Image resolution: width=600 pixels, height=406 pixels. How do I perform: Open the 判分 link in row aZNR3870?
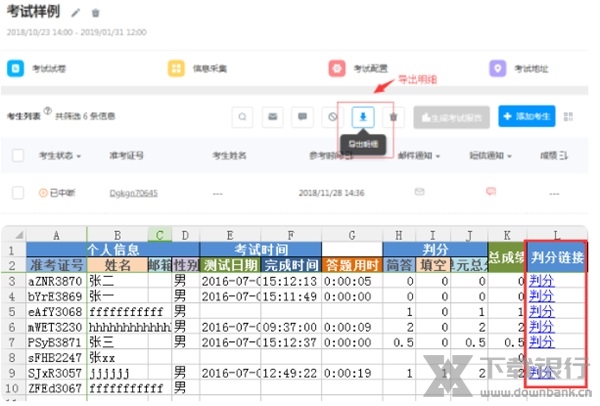coord(541,281)
